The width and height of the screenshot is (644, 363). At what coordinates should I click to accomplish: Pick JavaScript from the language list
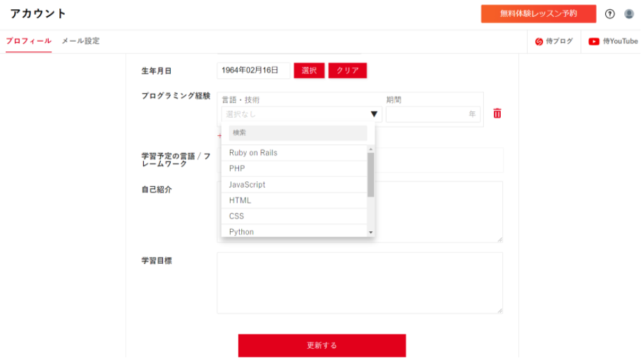click(x=247, y=185)
